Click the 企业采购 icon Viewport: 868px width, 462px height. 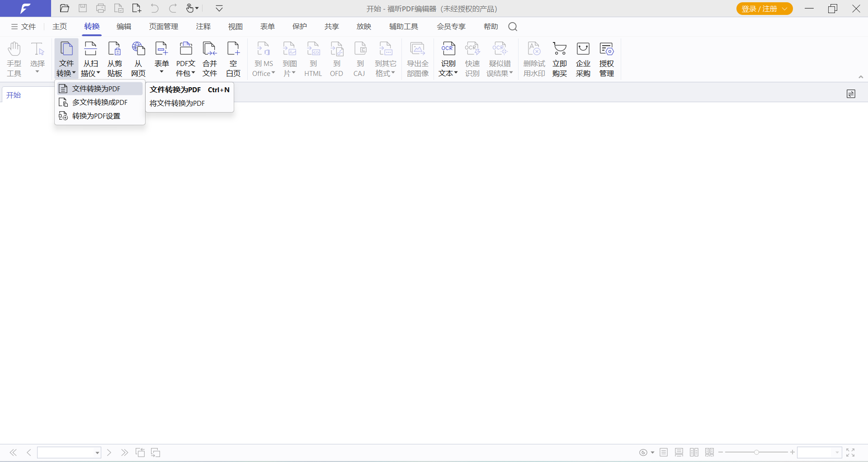tap(583, 59)
